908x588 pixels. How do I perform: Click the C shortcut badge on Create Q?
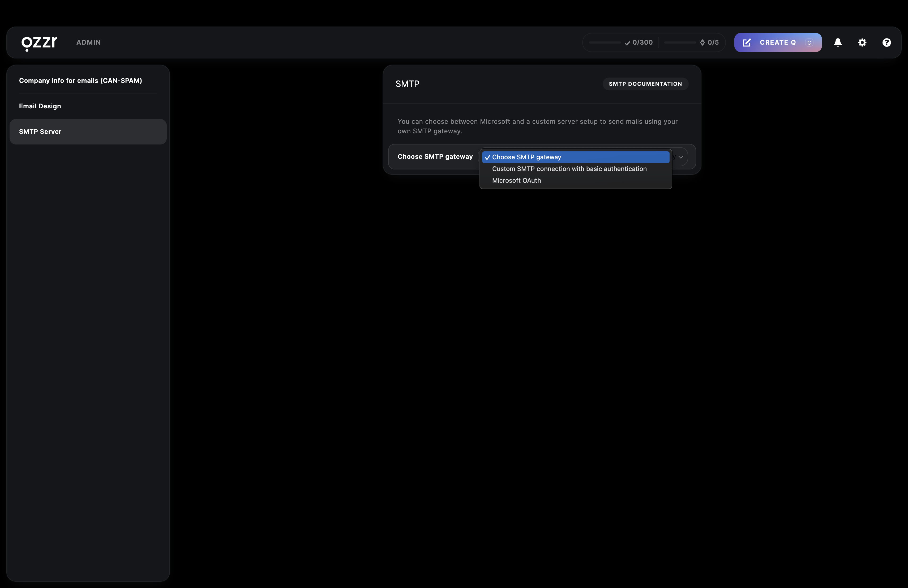[x=809, y=42]
